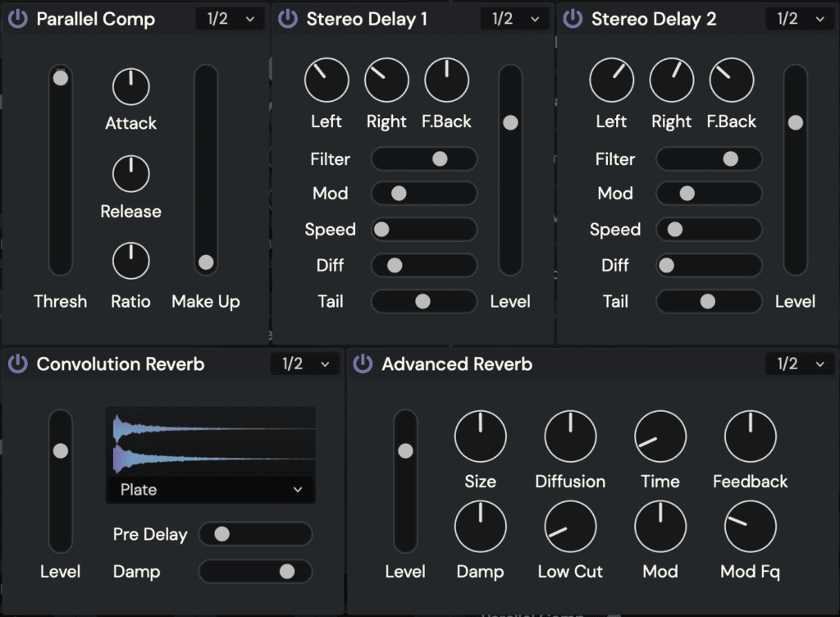Click the Advanced Reverb Diffusion knob
840x617 pixels.
pyautogui.click(x=571, y=436)
